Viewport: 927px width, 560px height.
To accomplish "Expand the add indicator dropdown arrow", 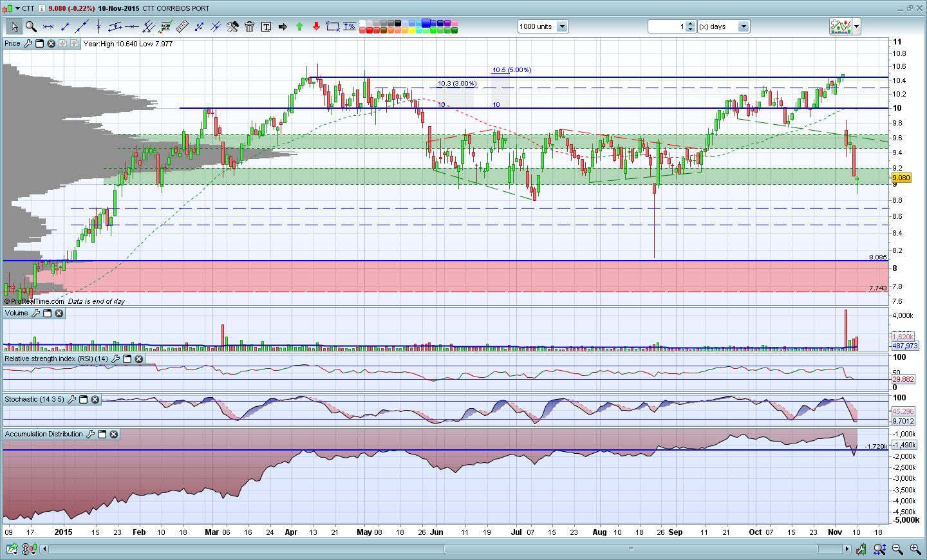I will [x=856, y=26].
